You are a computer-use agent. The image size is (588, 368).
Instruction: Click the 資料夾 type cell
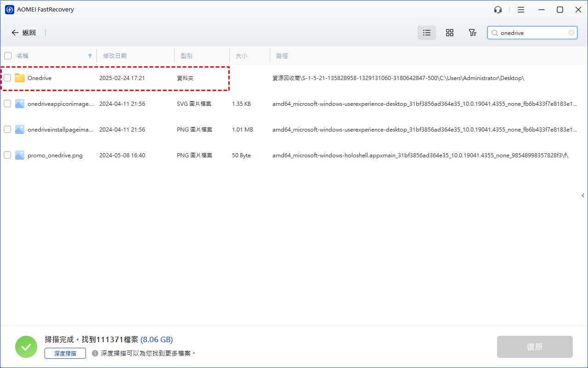(x=185, y=78)
